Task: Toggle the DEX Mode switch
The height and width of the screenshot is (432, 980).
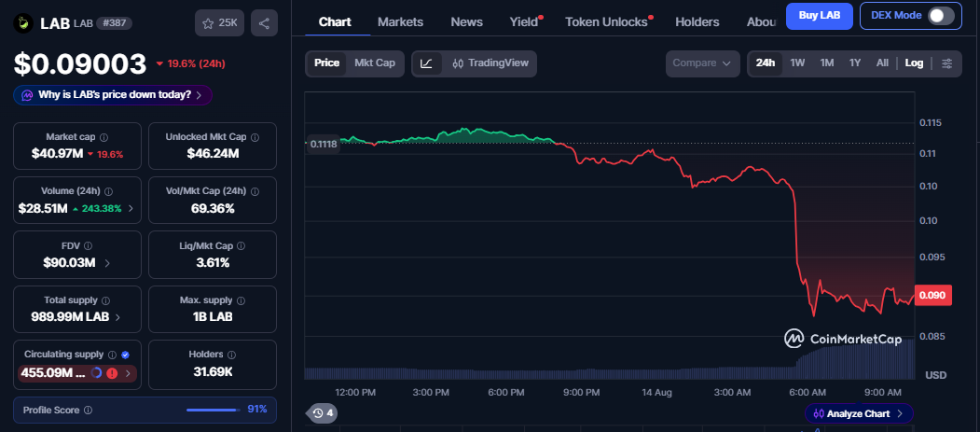Action: click(941, 16)
